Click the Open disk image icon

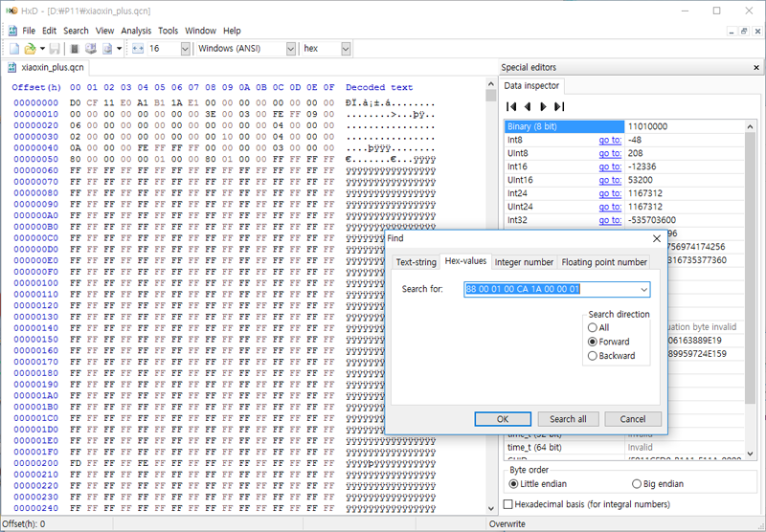coord(107,48)
